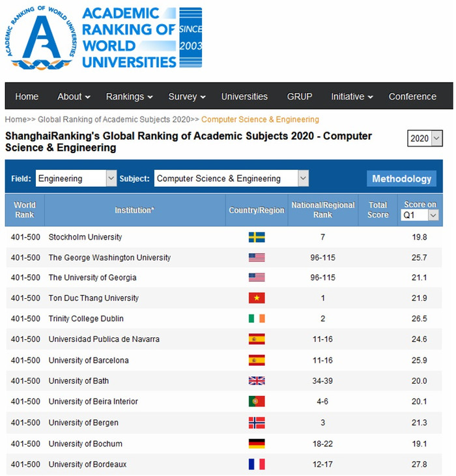The width and height of the screenshot is (456, 476).
Task: Open the Field Engineering dropdown
Action: [76, 178]
